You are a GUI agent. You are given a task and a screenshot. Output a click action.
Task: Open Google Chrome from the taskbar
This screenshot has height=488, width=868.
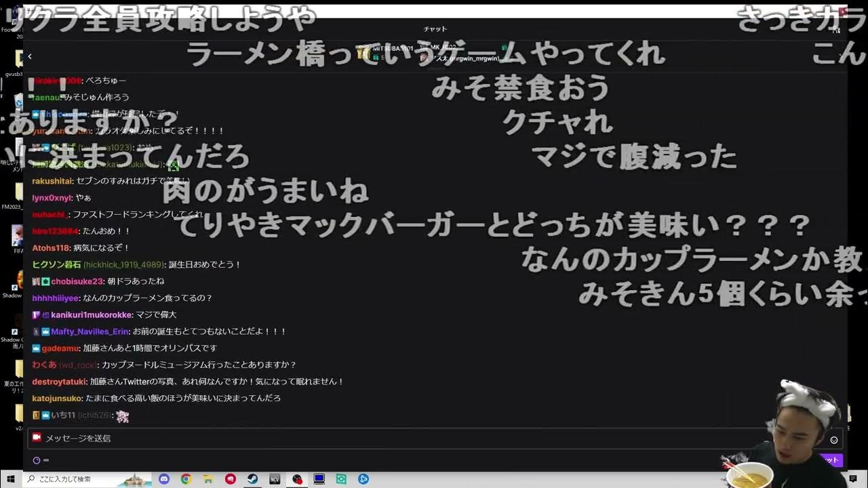[186, 479]
